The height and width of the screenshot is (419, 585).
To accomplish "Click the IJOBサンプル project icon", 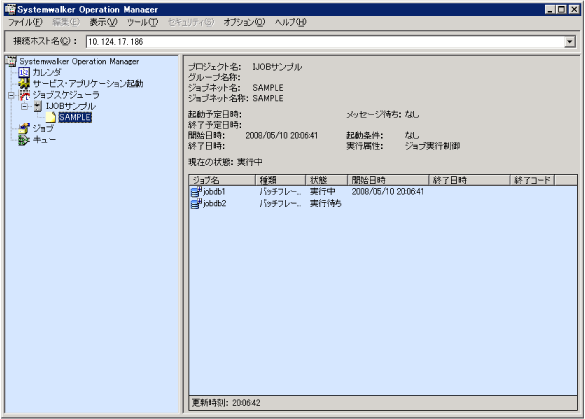I will click(37, 106).
